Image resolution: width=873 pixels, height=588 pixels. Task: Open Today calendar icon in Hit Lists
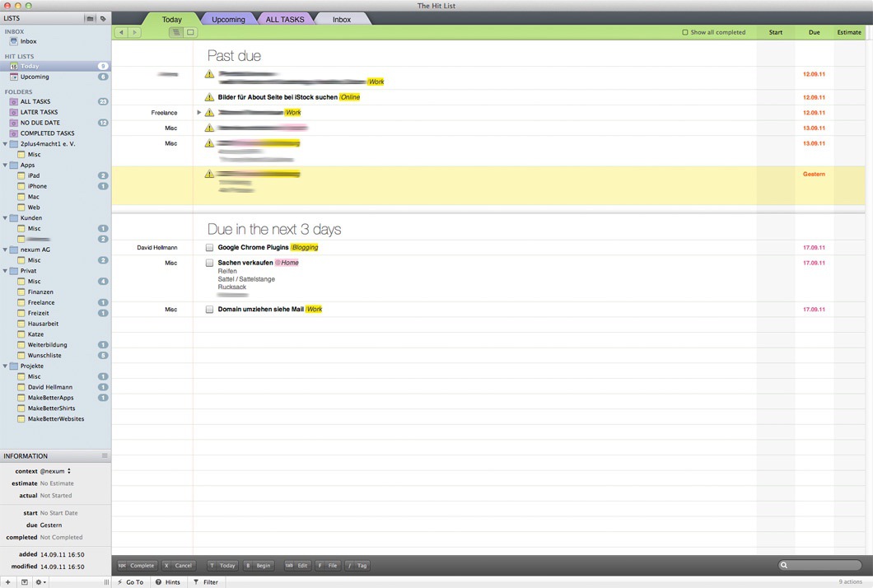14,66
